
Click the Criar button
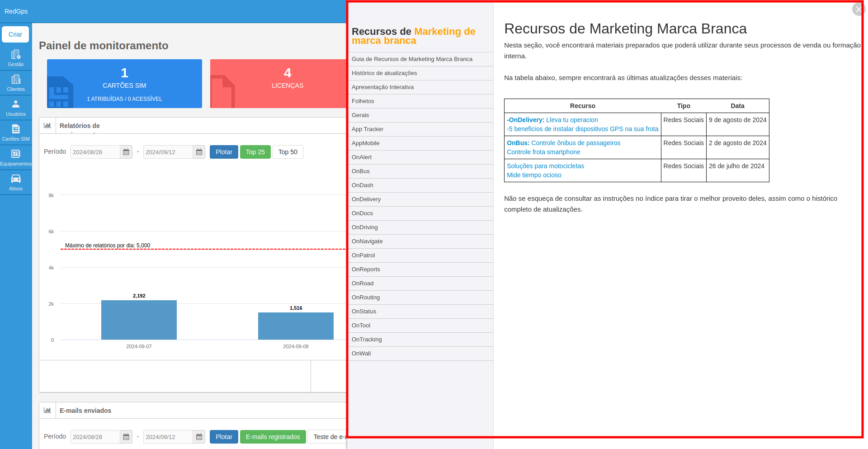tap(15, 34)
